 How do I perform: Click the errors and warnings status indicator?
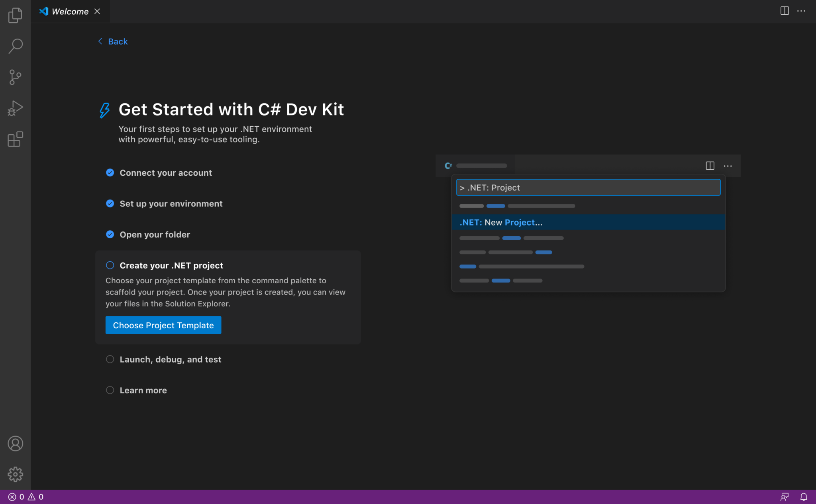click(x=26, y=497)
